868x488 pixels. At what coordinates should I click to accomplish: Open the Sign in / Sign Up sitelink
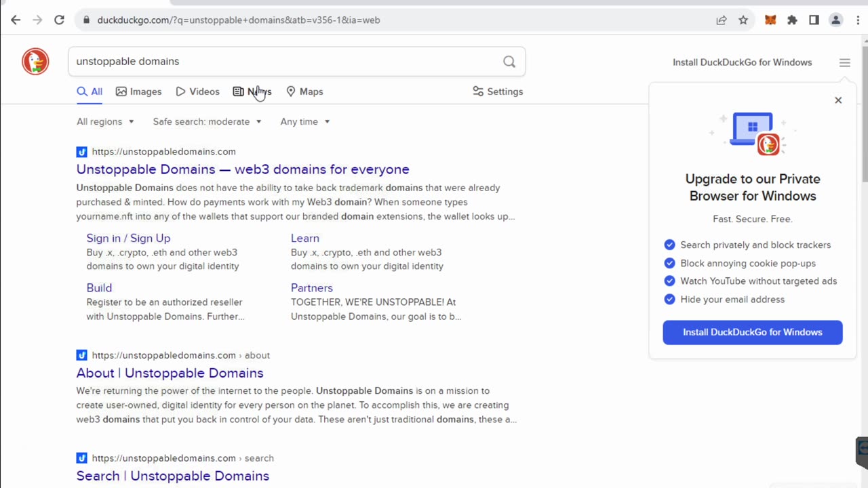coord(128,238)
